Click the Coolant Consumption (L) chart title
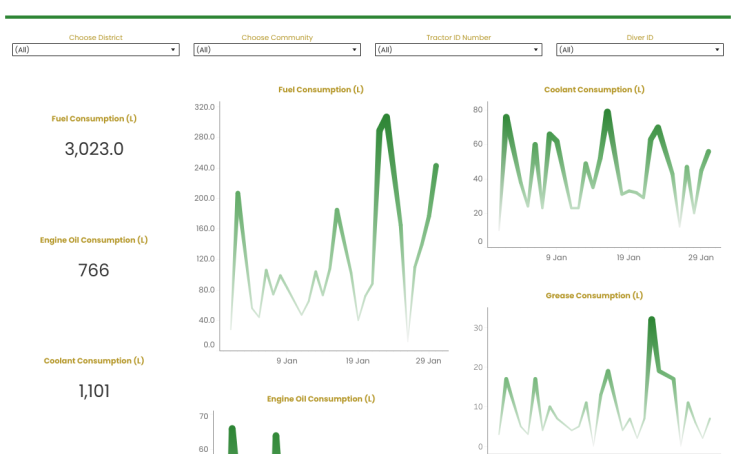This screenshot has height=454, width=736. click(594, 90)
